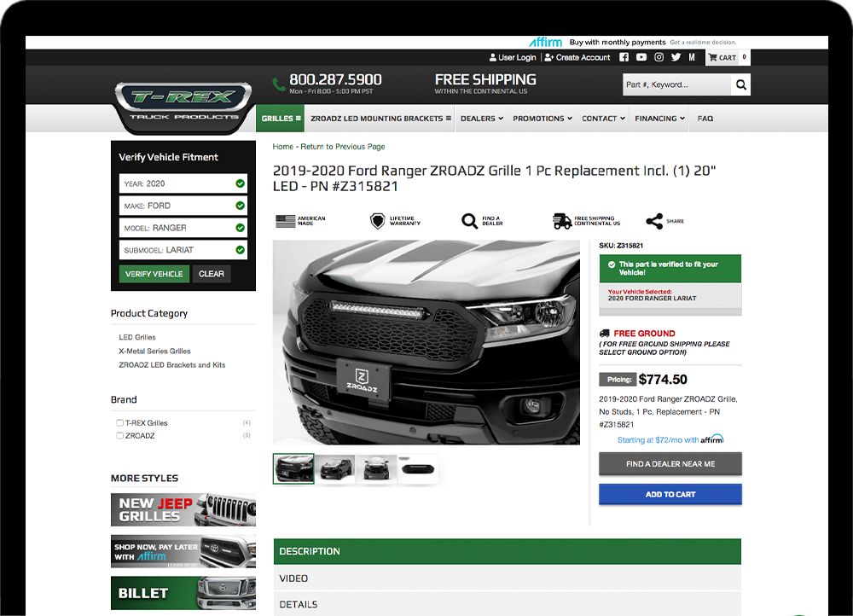Open the Instagram social icon
Viewport: 853px width, 616px height.
[659, 57]
